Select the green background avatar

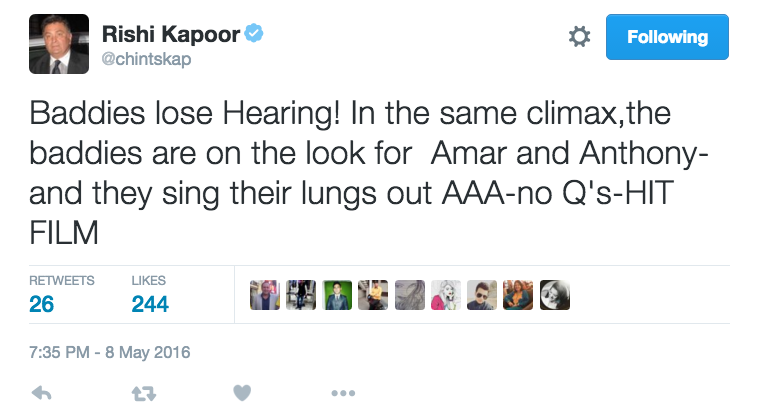(x=337, y=294)
